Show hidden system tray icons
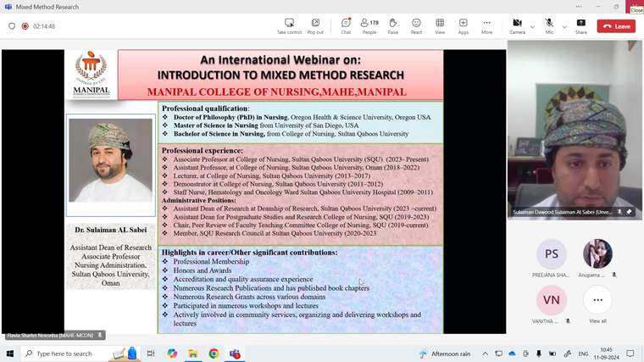The width and height of the screenshot is (644, 362). [486, 354]
